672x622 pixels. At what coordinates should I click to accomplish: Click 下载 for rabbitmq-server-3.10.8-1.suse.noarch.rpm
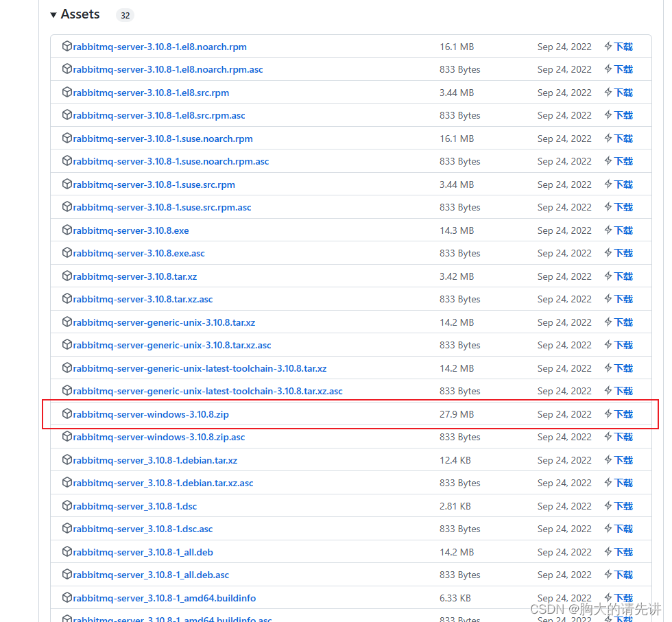623,138
